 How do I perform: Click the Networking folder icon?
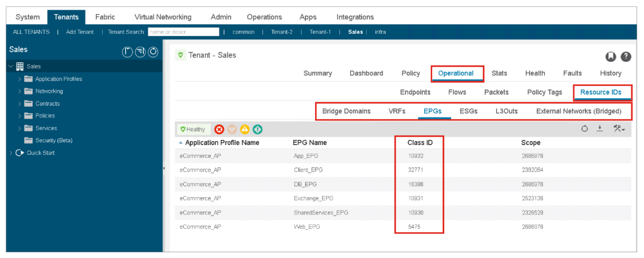coord(28,91)
